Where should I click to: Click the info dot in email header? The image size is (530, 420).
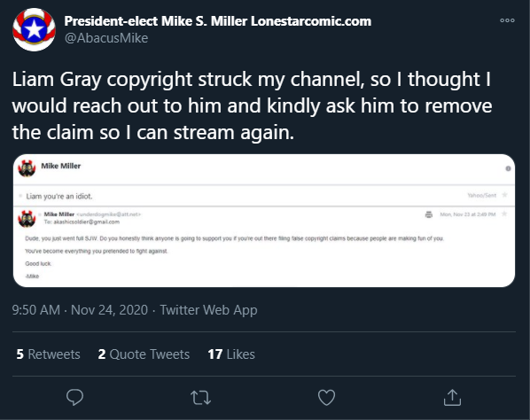[508, 168]
